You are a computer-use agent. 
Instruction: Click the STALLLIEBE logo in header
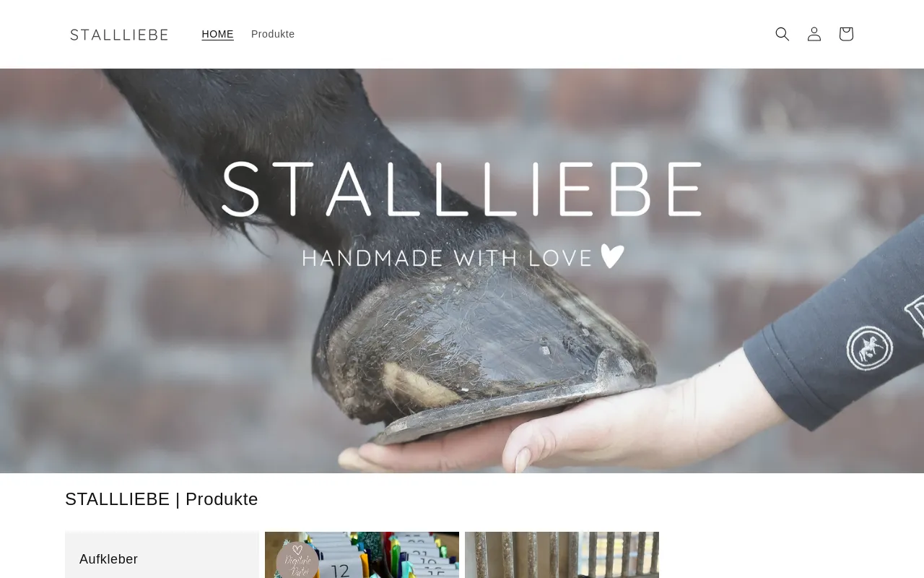(x=119, y=35)
